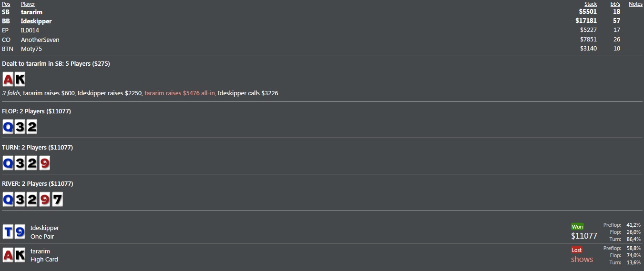
Task: Click the Ace card in tararim's showdown hand
Action: tap(8, 255)
